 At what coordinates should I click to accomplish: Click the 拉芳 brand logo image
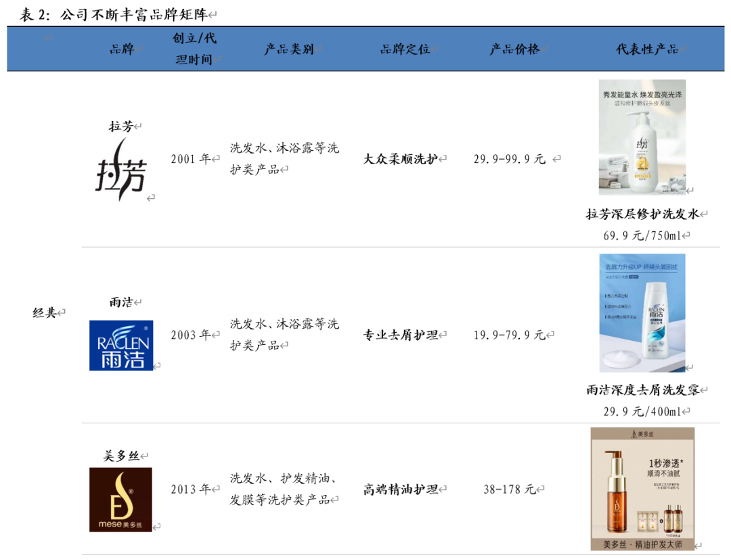(x=121, y=170)
